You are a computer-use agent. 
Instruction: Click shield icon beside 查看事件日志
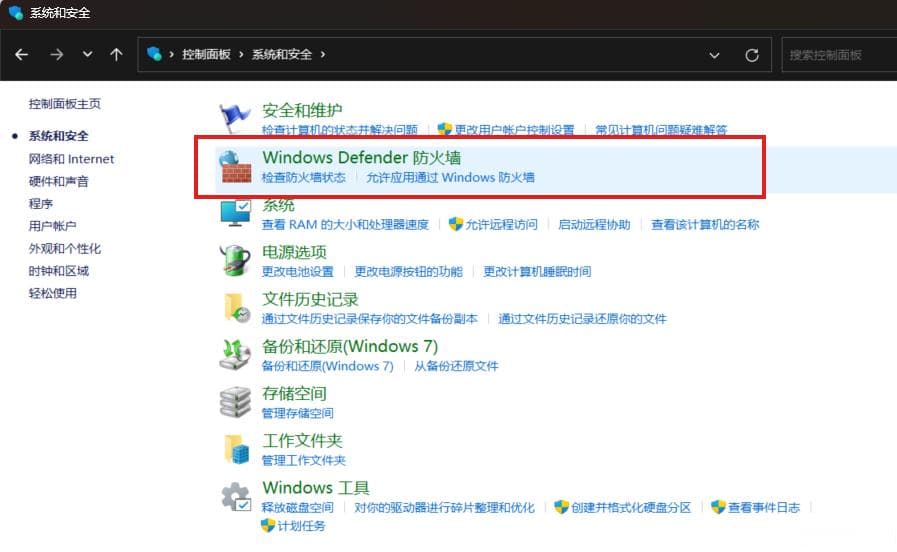(x=718, y=507)
